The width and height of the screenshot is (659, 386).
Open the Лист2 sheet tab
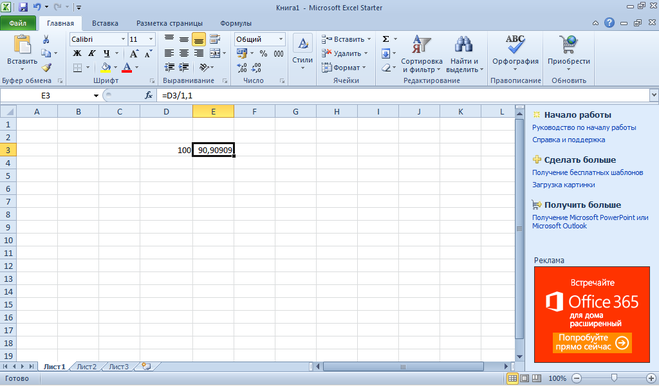click(x=87, y=367)
